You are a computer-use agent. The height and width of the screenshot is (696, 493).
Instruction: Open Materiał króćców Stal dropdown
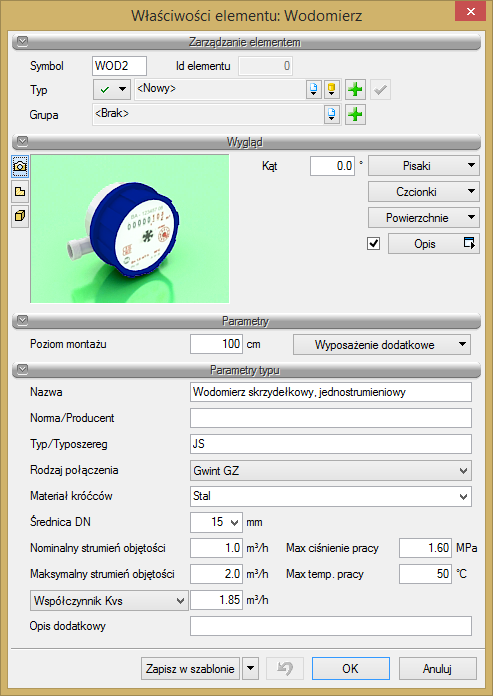331,496
